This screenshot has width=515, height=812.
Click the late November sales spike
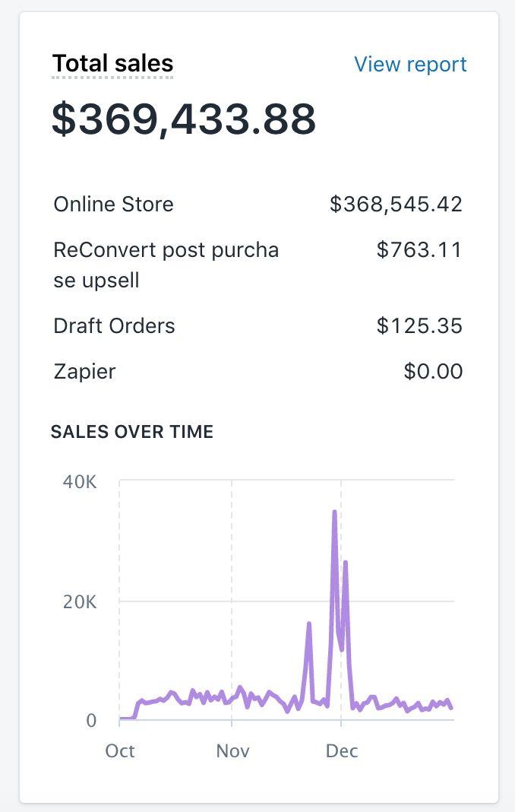(x=309, y=623)
